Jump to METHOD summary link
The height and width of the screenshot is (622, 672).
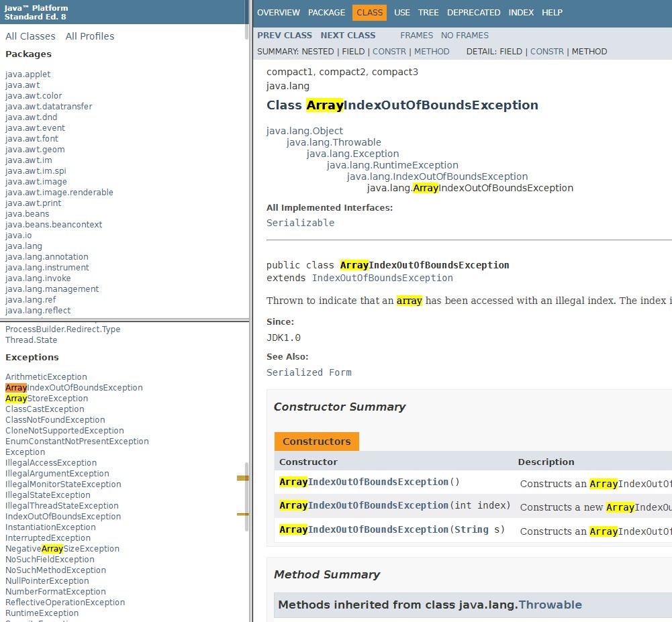tap(431, 52)
